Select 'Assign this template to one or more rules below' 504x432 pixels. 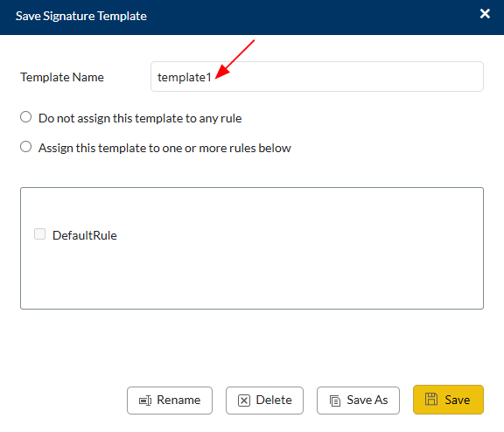tap(25, 147)
